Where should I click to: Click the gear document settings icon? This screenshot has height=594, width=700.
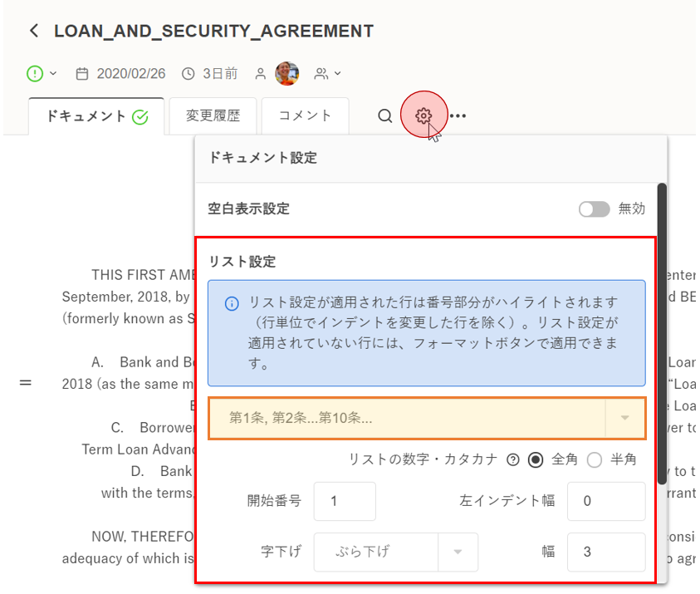tap(423, 115)
